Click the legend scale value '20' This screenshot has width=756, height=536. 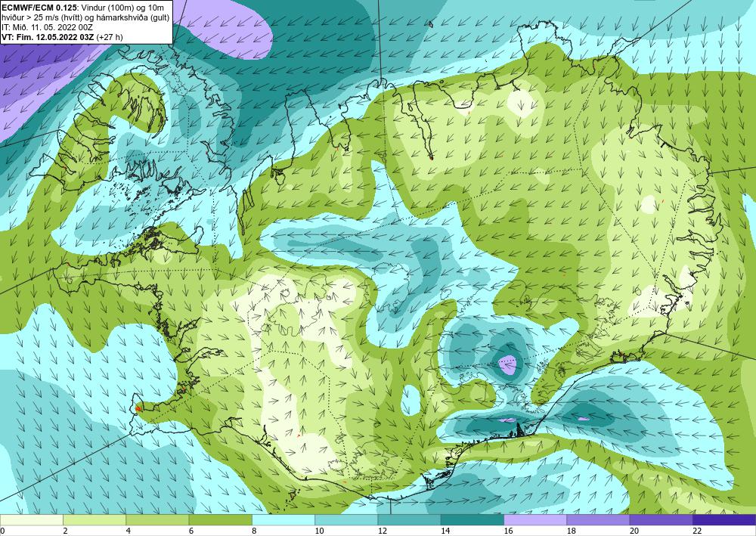click(x=634, y=531)
